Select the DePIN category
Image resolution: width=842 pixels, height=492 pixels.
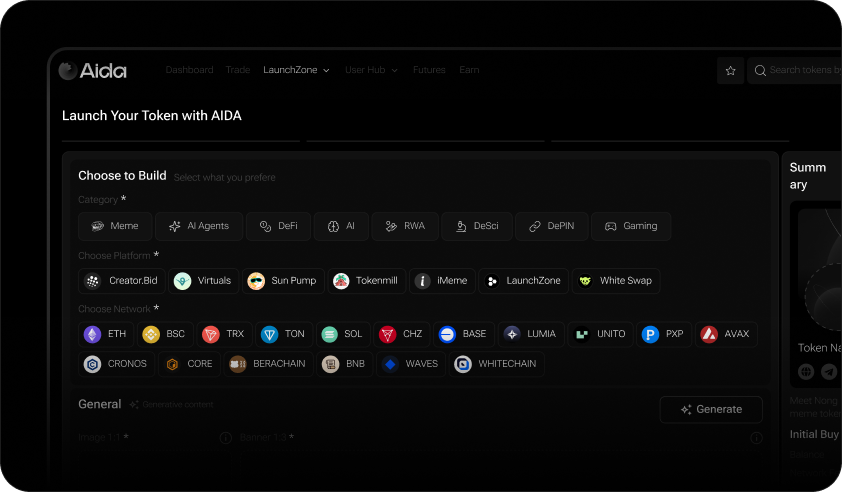[552, 226]
